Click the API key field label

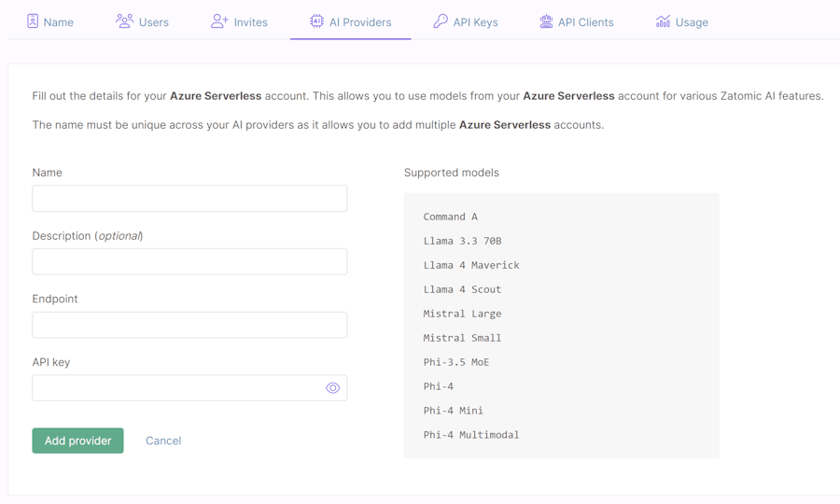coord(51,362)
